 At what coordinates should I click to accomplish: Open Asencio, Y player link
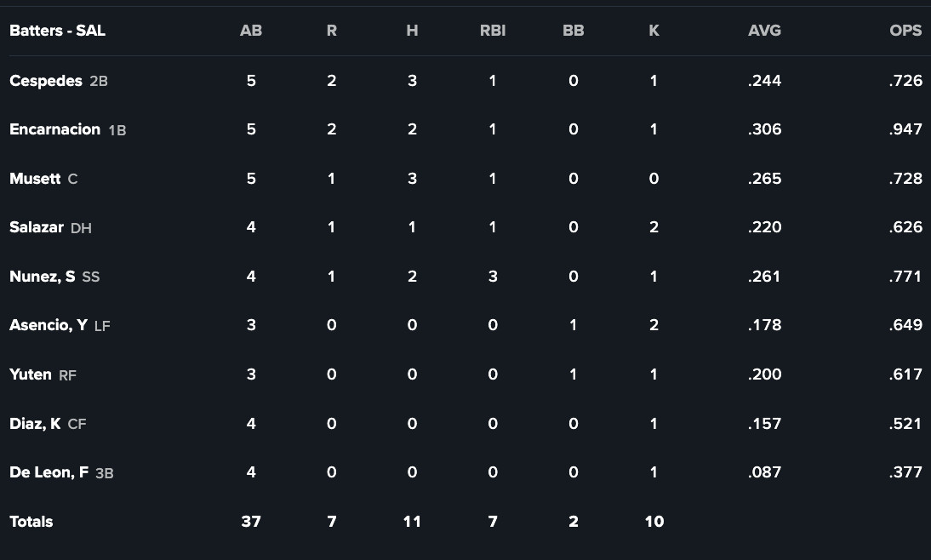point(48,325)
